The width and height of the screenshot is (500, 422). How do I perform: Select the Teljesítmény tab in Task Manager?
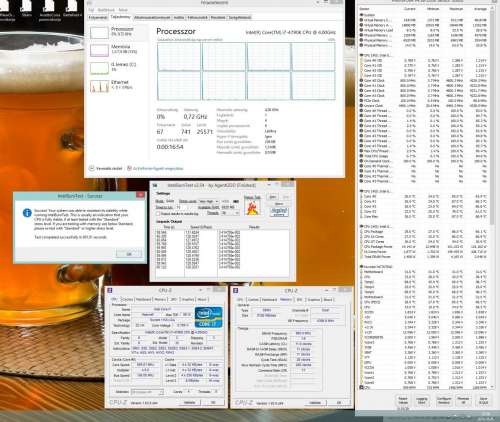pos(120,17)
